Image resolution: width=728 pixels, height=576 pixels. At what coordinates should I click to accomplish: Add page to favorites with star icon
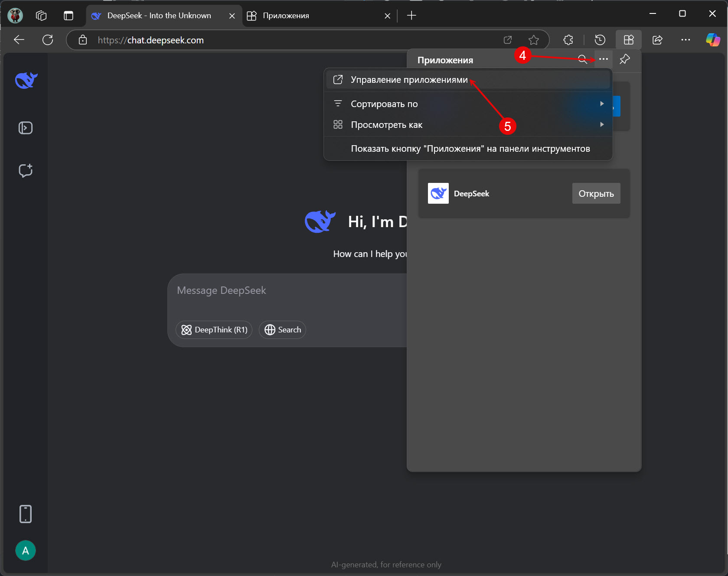coord(534,40)
